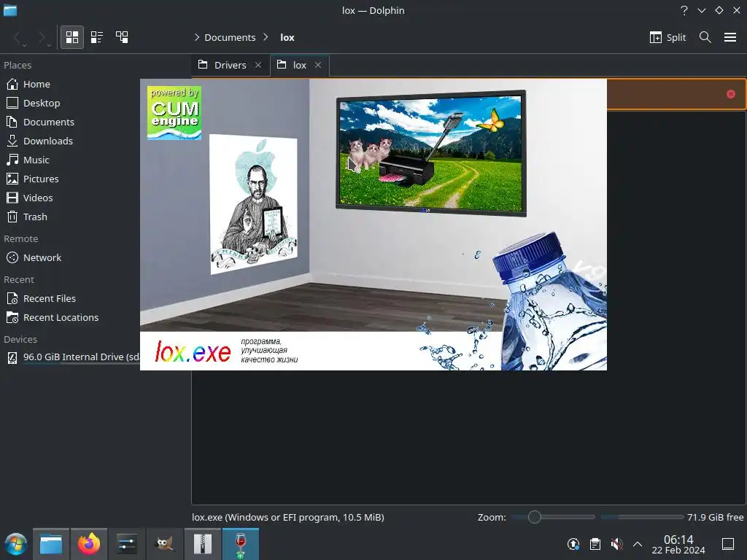
Task: Open the archive manager taskbar icon
Action: click(x=203, y=544)
